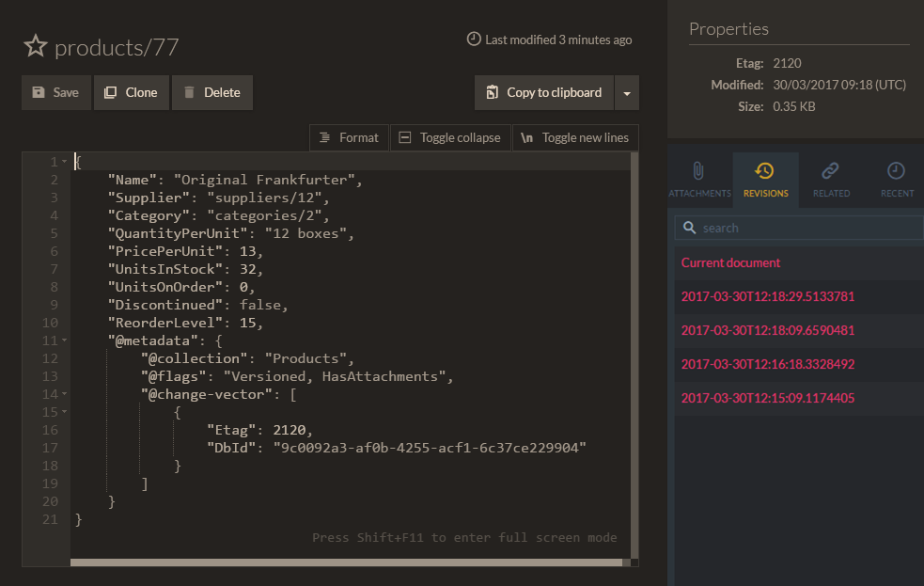Clone the current document
Viewport: 924px width, 586px height.
point(132,92)
